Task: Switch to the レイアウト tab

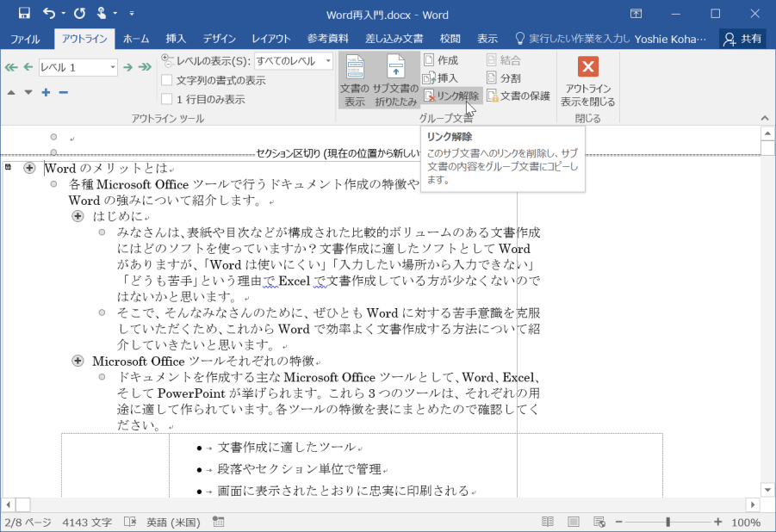Action: pos(271,39)
